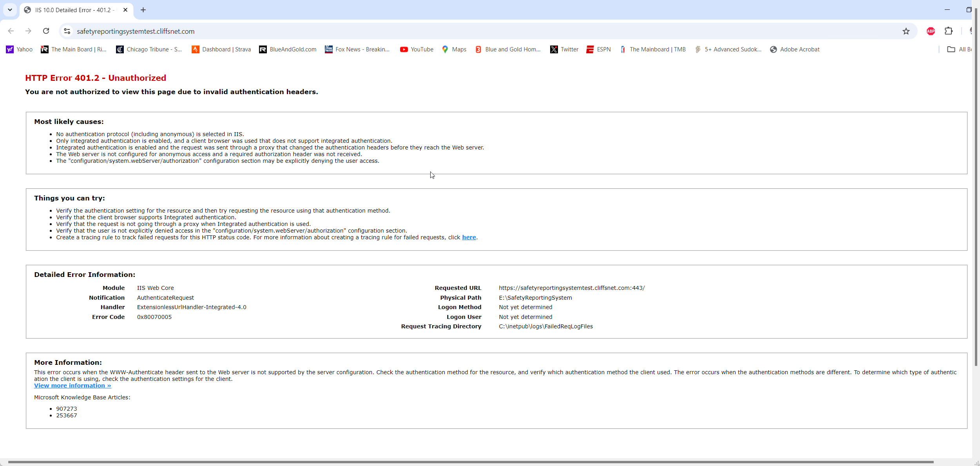Bookmark this page with star icon

(x=906, y=31)
